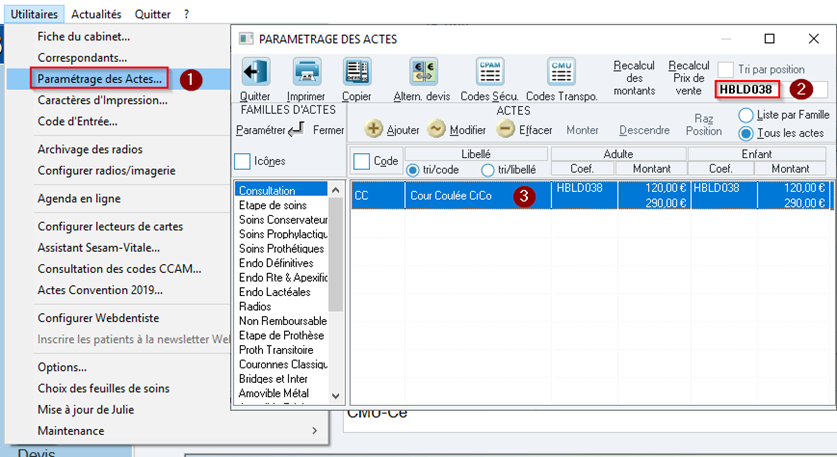Click the HBLD038 search field
This screenshot has height=457, width=837.
771,90
